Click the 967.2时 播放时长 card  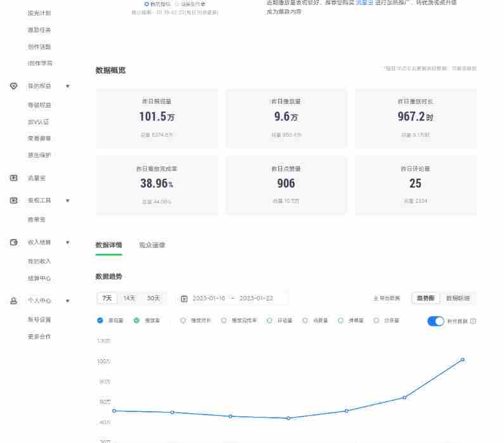(416, 119)
